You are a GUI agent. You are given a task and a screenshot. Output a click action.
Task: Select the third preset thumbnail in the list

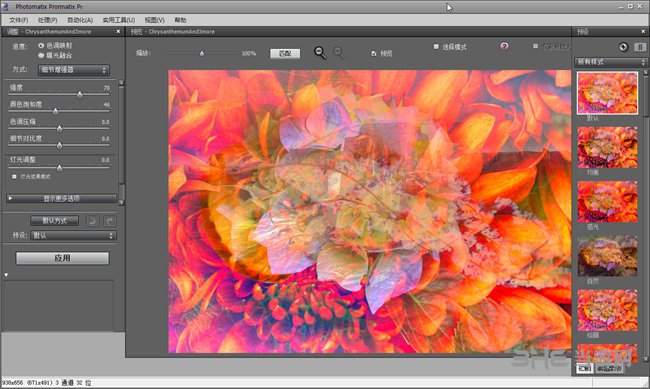(x=607, y=202)
